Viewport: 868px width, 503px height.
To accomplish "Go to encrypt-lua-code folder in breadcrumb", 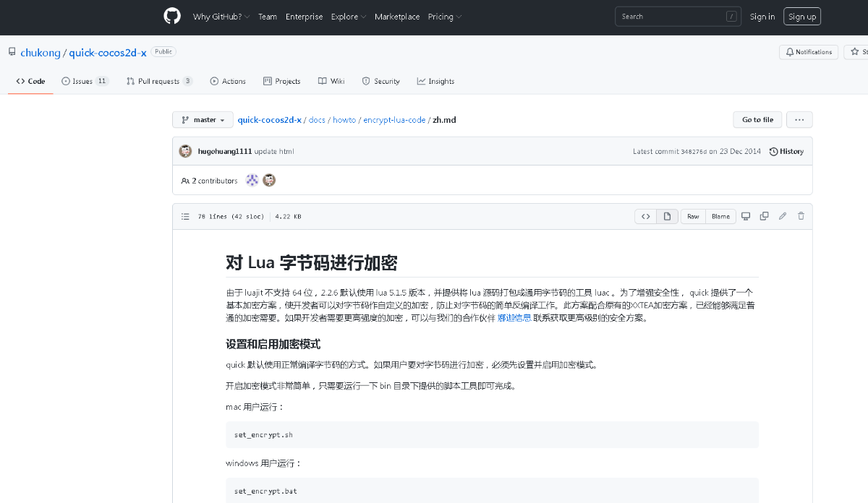I will pyautogui.click(x=394, y=120).
